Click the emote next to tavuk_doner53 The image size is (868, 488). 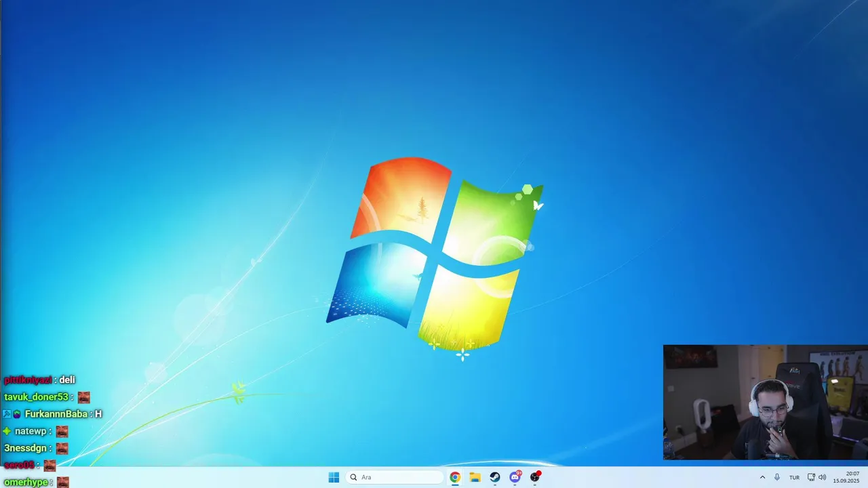(x=83, y=397)
